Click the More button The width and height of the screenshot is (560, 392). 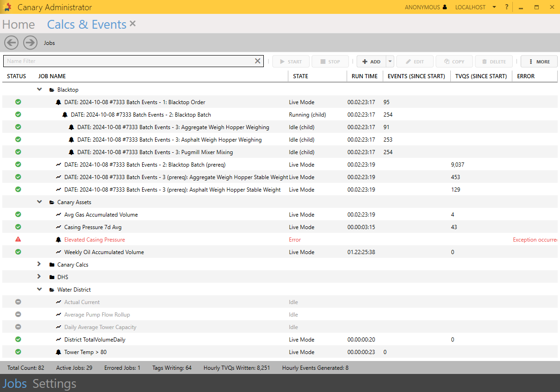[x=539, y=62]
